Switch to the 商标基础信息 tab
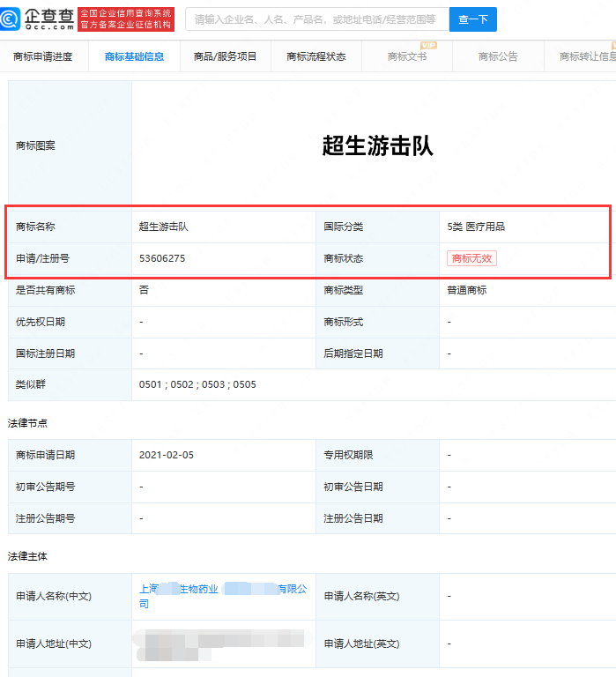 (x=134, y=56)
